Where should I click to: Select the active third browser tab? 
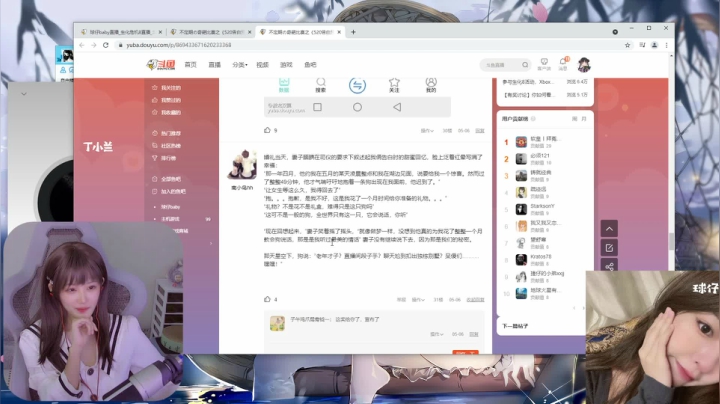coord(298,32)
